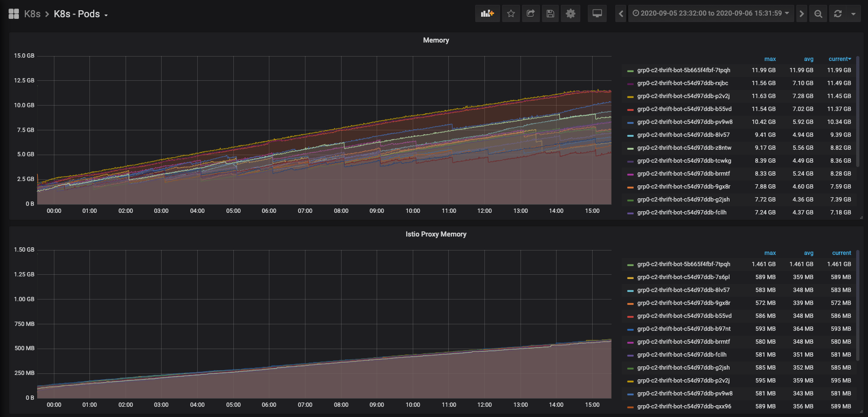Viewport: 868px width, 417px height.
Task: Open the Istio Proxy Memory panel menu
Action: tap(435, 234)
